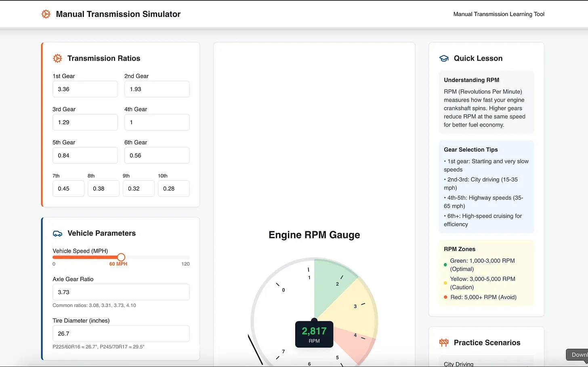Click the 7th gear ratio field
Screen dimensions: 588x367
click(68, 189)
